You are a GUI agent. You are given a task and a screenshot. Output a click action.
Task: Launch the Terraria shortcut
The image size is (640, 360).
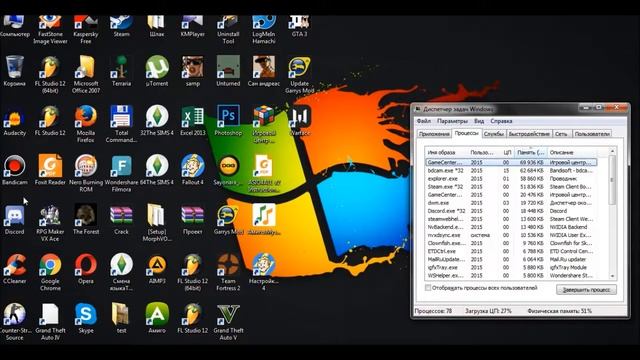121,71
